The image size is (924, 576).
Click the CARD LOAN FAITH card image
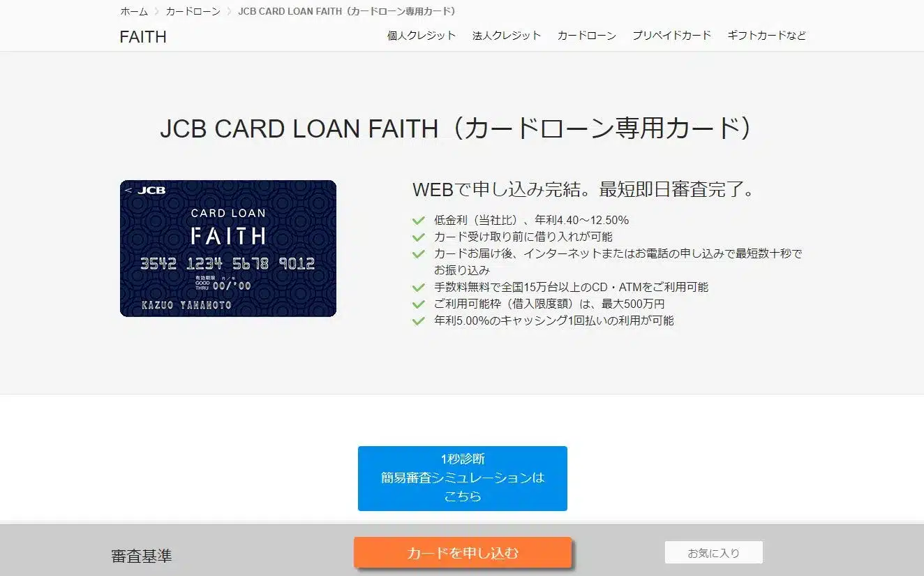pyautogui.click(x=228, y=249)
